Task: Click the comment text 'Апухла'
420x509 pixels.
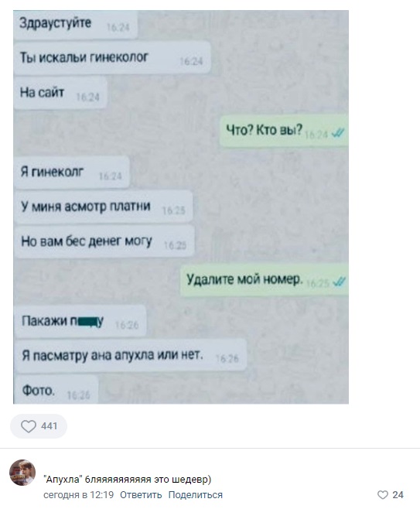Action: (x=63, y=480)
